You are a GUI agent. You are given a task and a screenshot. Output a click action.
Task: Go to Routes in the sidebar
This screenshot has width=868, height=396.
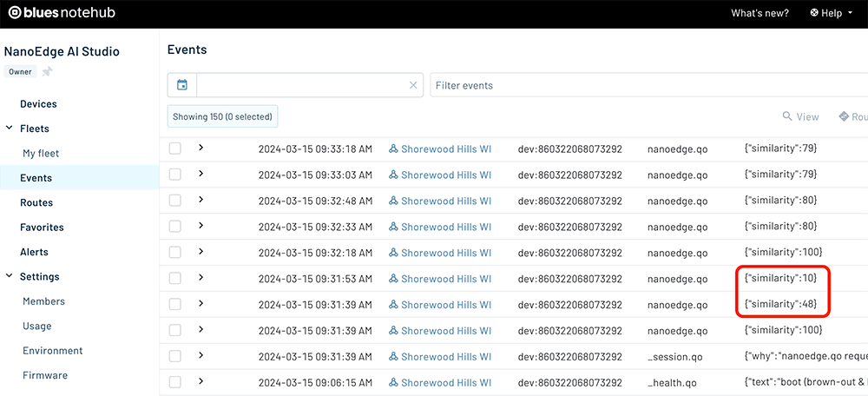(36, 202)
